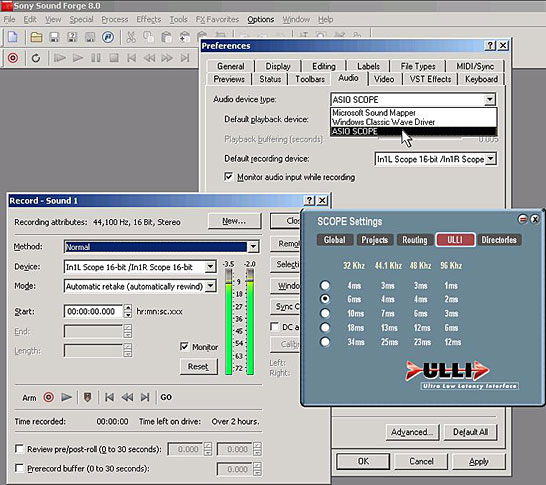The image size is (546, 485).
Task: Select the 34ms at 32 kHz latency radio button
Action: 325,342
